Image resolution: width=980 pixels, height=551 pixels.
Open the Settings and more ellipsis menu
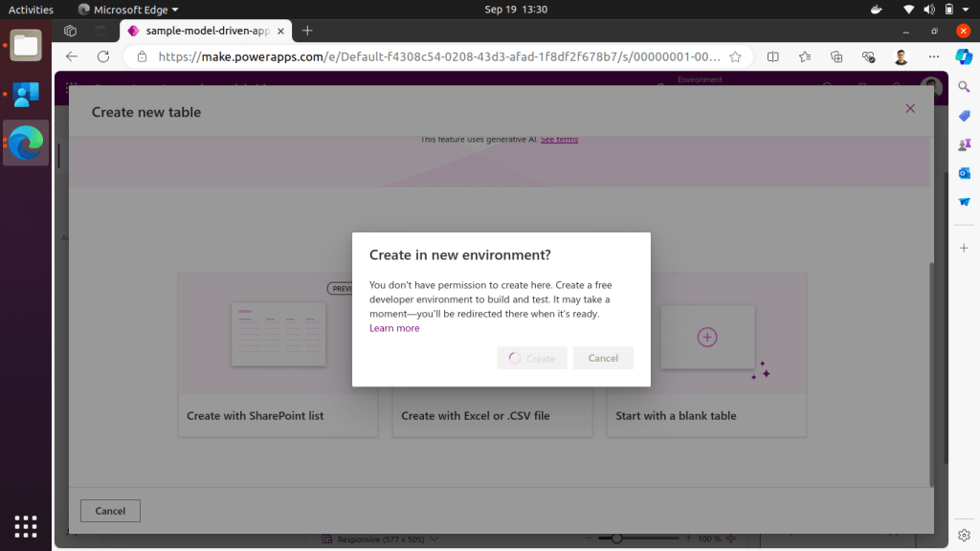coord(934,56)
